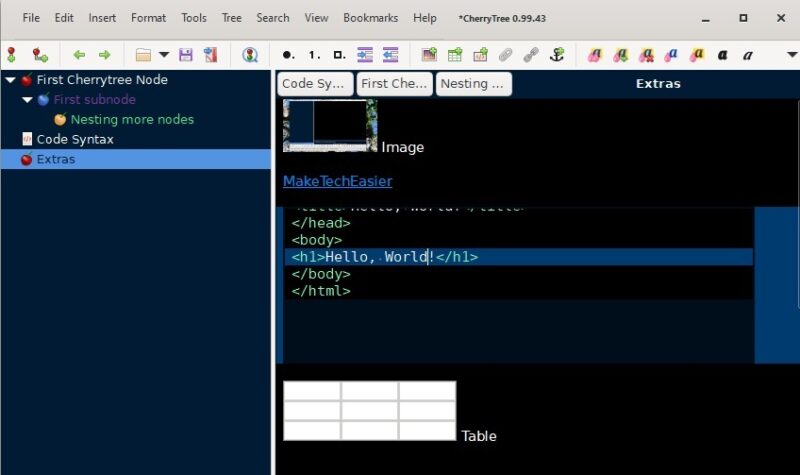Click the find in nodes icon
Screen dimensions: 800x475
[250, 55]
